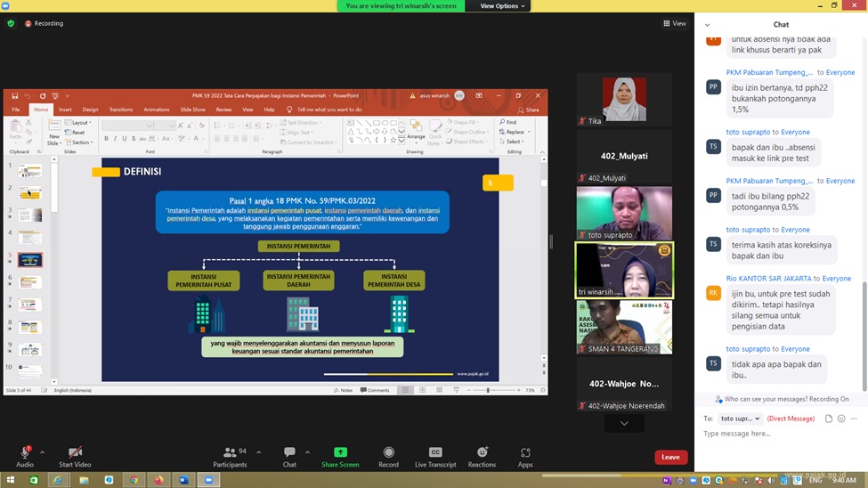
Task: Open the Apps panel
Action: coord(525,452)
